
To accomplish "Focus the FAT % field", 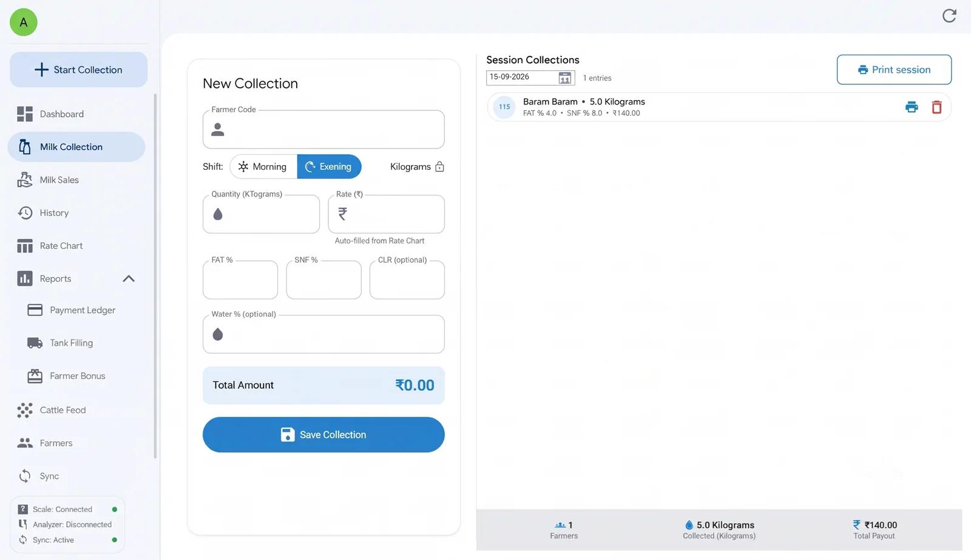I will click(x=240, y=280).
